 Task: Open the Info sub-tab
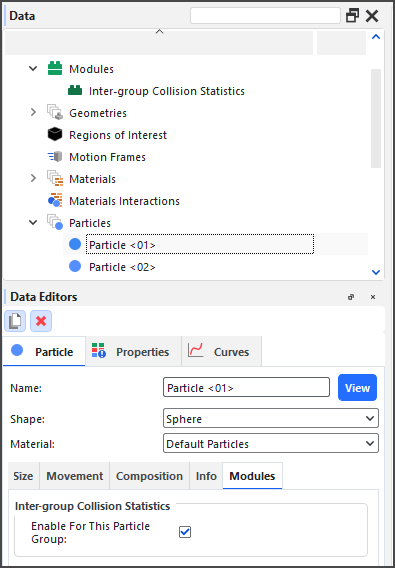click(206, 476)
